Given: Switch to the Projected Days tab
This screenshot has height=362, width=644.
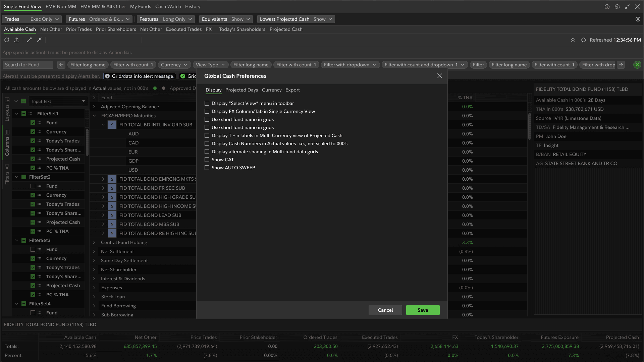Looking at the screenshot, I should [241, 90].
